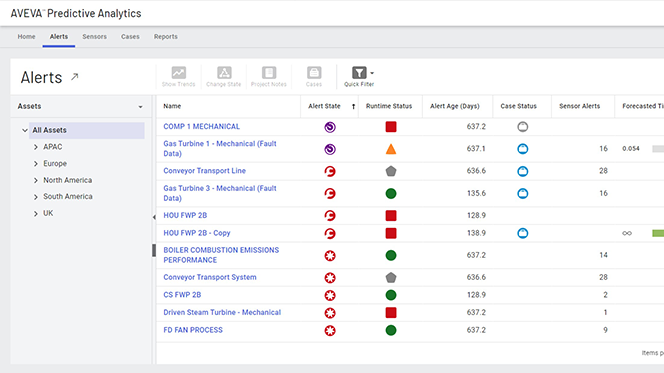Open Driven Steam Turbine - Mechanical link
The height and width of the screenshot is (373, 664).
(x=222, y=312)
